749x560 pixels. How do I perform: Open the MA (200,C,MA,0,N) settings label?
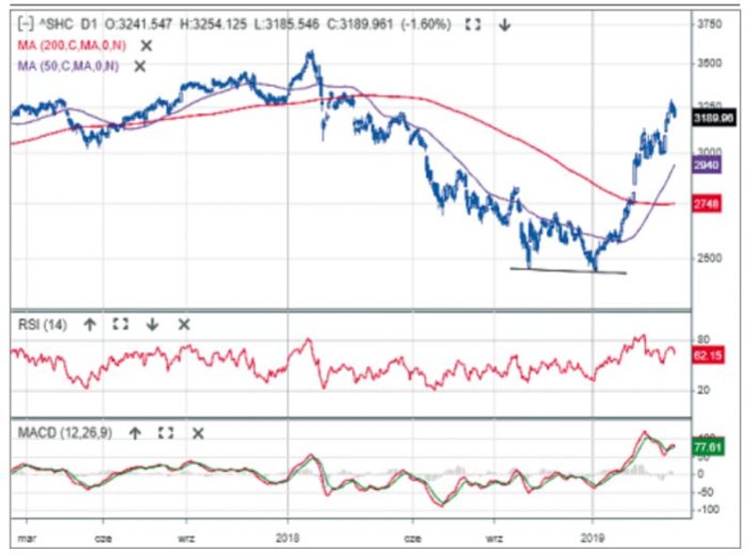coord(70,45)
